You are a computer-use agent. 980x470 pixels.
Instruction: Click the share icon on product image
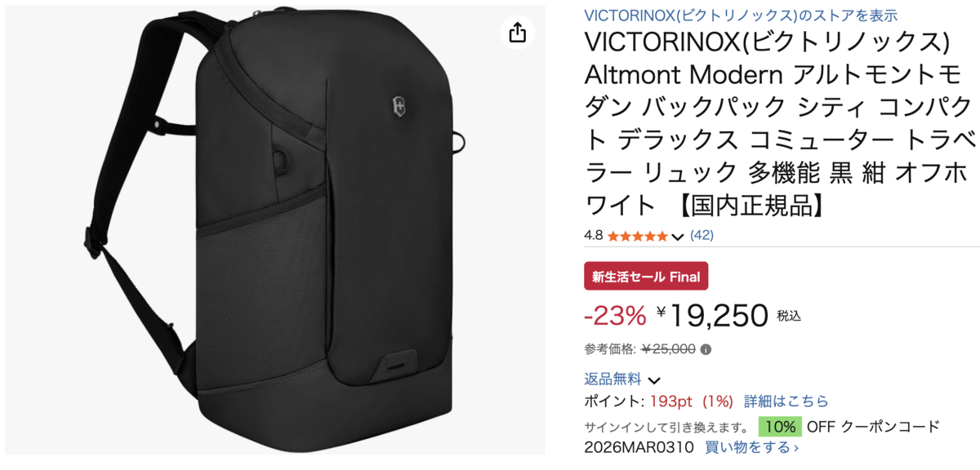[x=517, y=33]
